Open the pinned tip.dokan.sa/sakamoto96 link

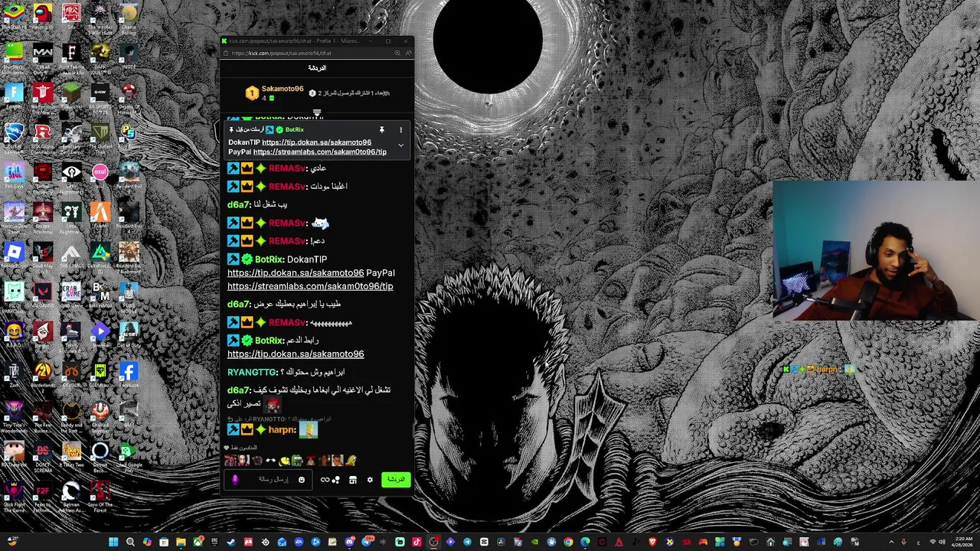[x=316, y=142]
